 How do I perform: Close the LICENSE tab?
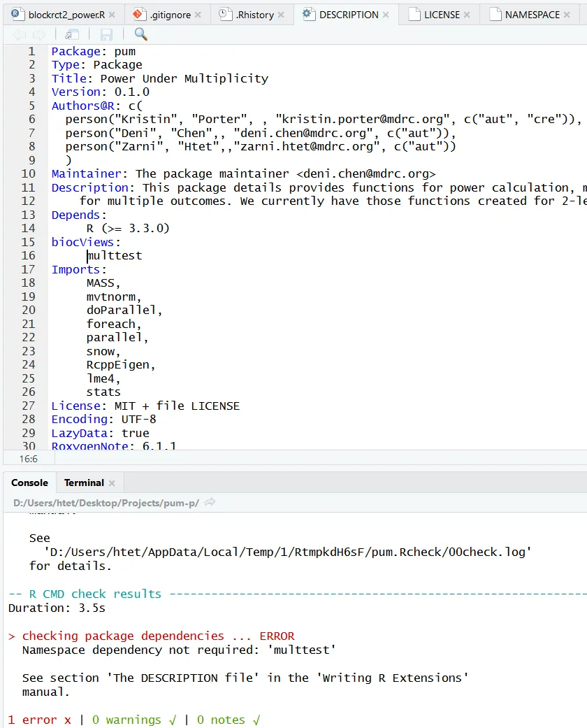(x=467, y=15)
